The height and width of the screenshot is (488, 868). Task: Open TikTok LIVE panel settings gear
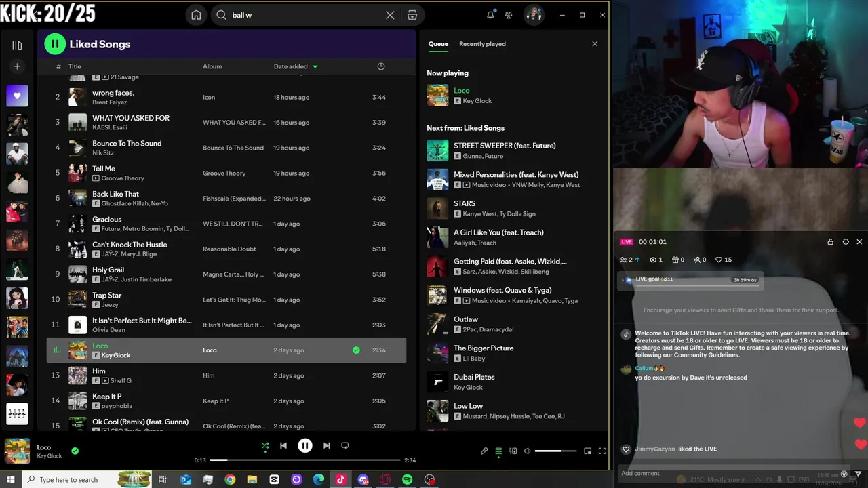846,242
